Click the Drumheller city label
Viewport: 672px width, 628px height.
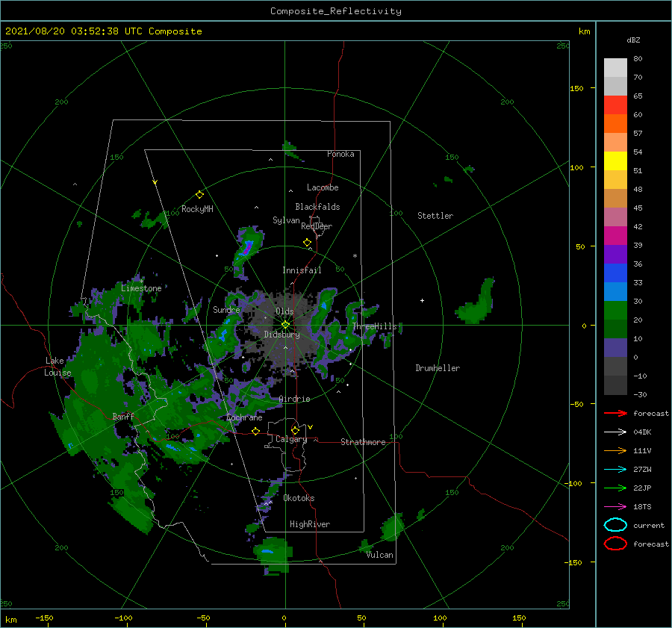tap(438, 368)
